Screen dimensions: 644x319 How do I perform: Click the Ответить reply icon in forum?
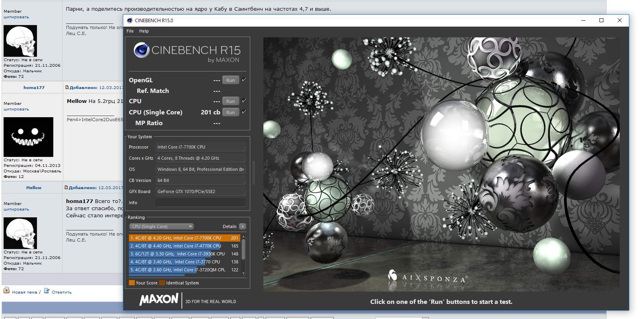tap(47, 291)
